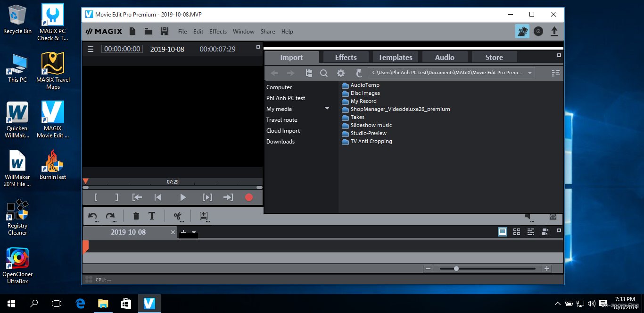Expand My media dropdown arrow
This screenshot has width=644, height=313.
pos(327,109)
